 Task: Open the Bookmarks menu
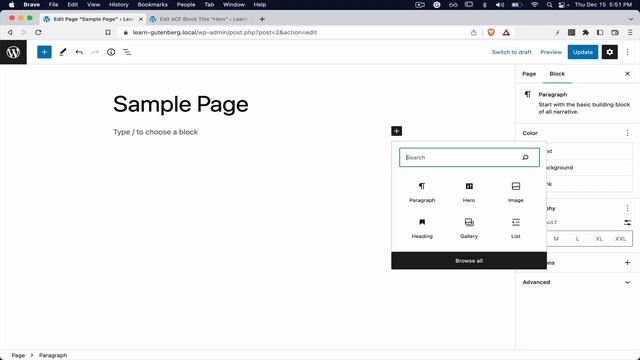click(153, 4)
